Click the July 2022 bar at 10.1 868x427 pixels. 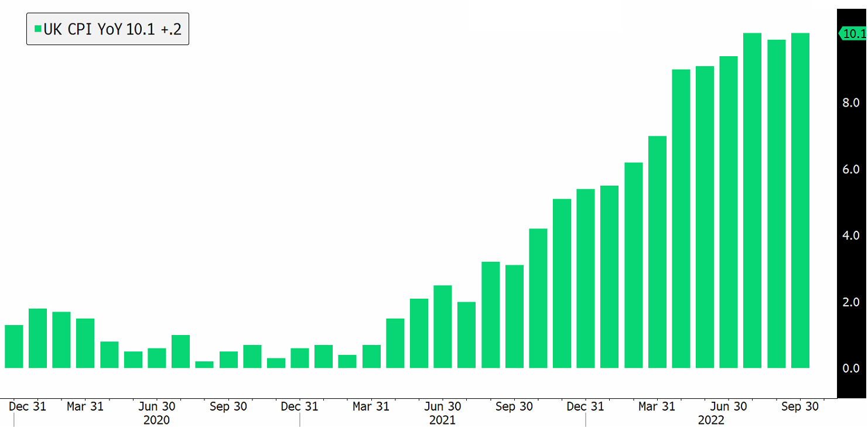pos(753,200)
